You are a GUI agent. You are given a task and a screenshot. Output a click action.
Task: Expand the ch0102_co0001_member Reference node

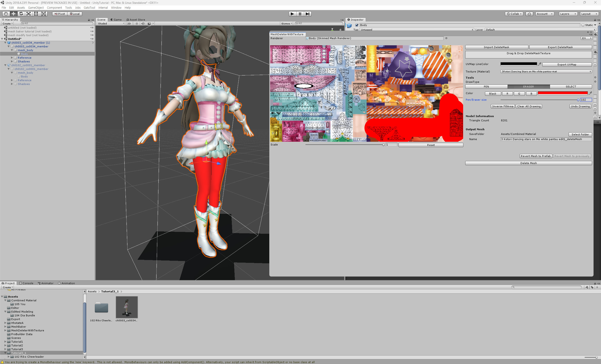(12, 80)
